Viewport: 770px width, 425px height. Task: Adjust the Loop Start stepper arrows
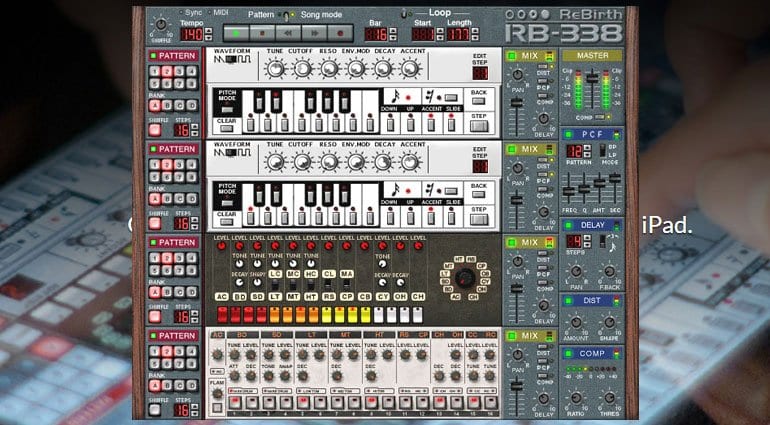click(x=440, y=34)
